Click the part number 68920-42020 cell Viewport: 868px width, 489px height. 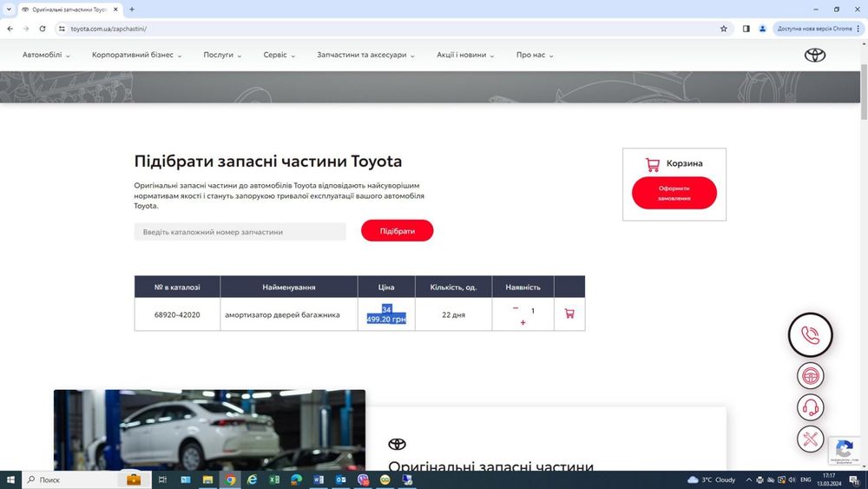177,314
